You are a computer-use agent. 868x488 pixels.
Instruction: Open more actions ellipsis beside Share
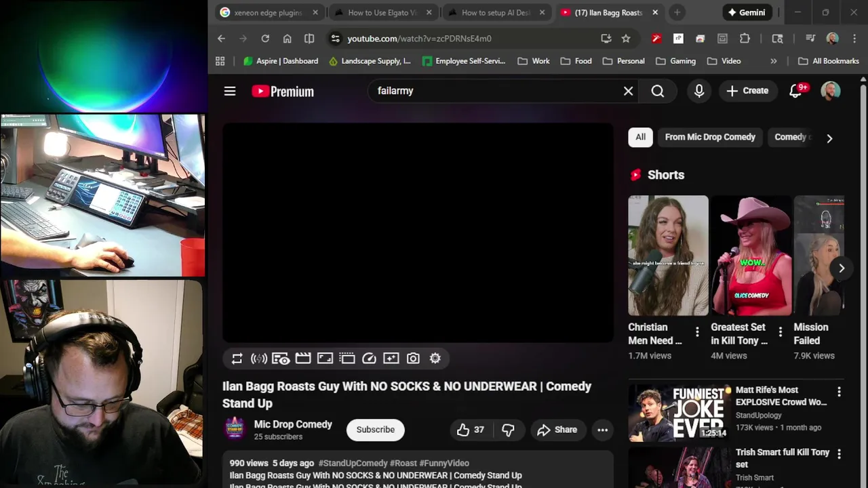point(602,430)
